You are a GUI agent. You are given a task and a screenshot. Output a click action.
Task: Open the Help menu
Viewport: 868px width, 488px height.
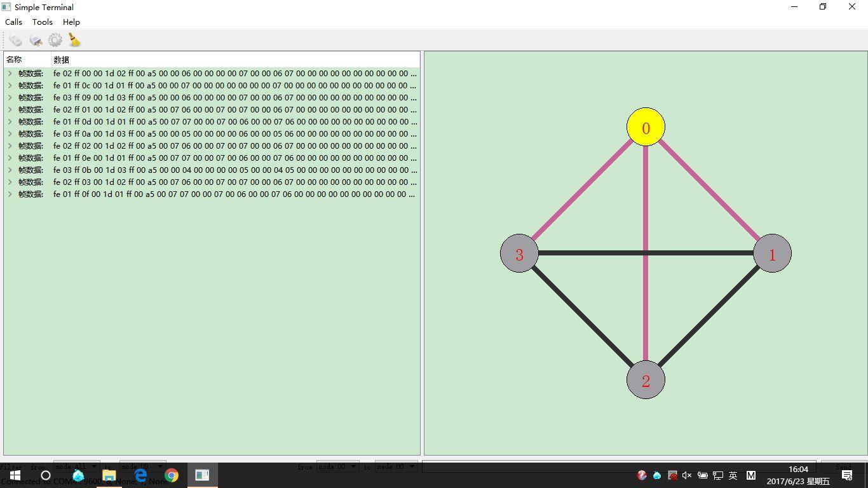[71, 22]
